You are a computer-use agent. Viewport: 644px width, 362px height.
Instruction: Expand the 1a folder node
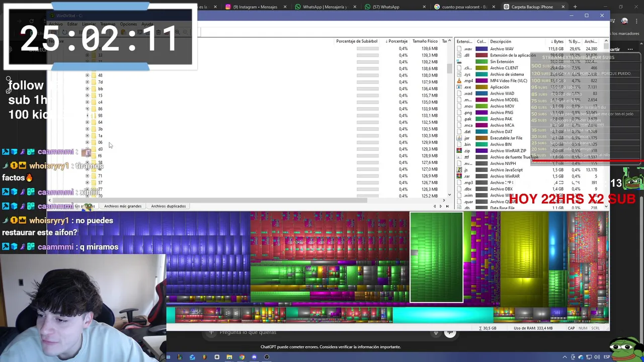87,136
